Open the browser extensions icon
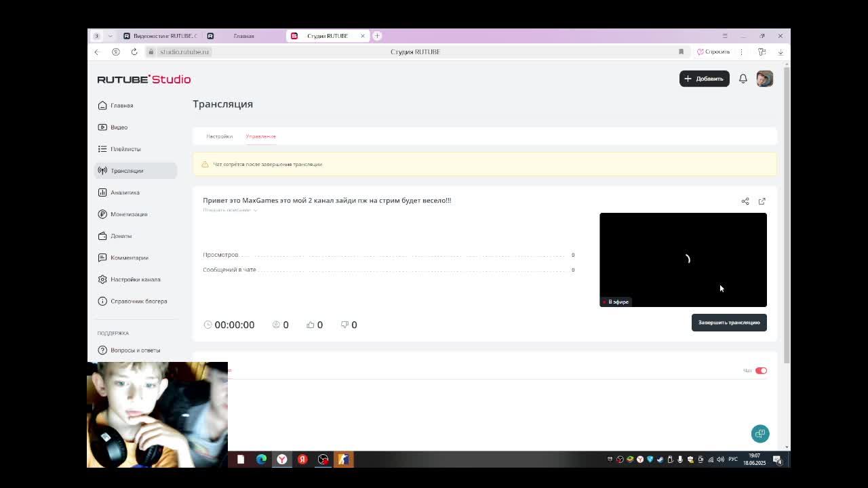This screenshot has height=488, width=868. pos(762,52)
